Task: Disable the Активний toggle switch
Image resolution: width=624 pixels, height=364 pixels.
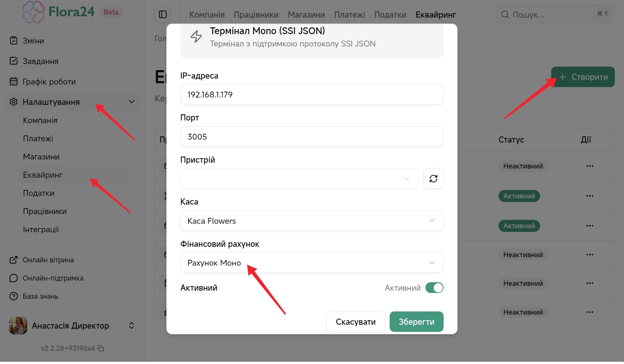Action: [x=434, y=288]
